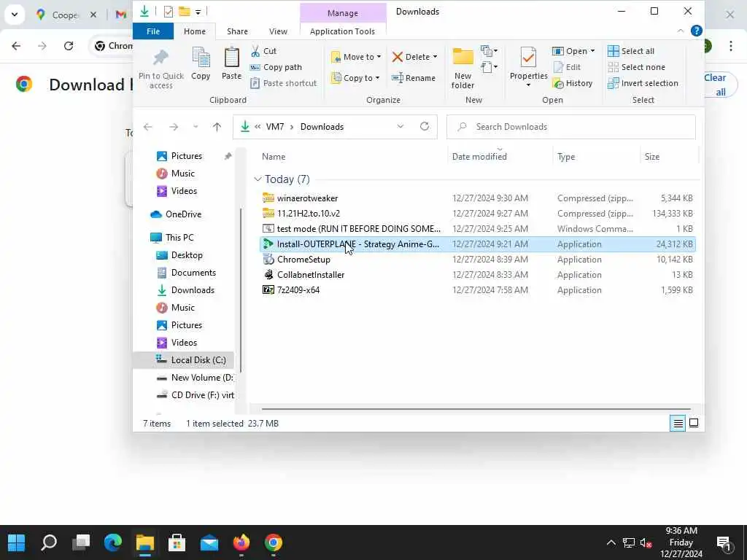Expand the Open button dropdown arrow

[x=592, y=51]
